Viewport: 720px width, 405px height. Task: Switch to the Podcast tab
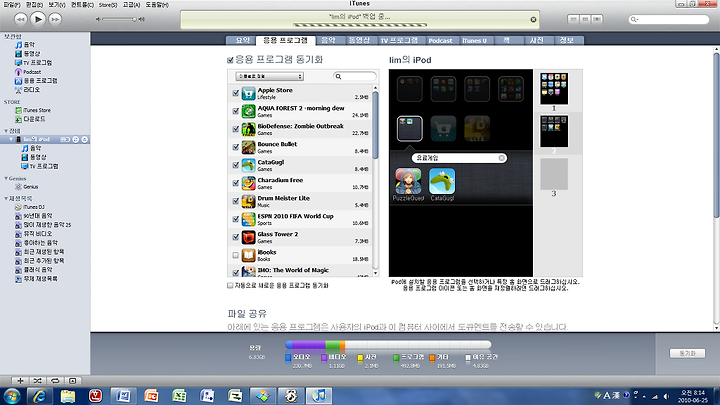440,40
